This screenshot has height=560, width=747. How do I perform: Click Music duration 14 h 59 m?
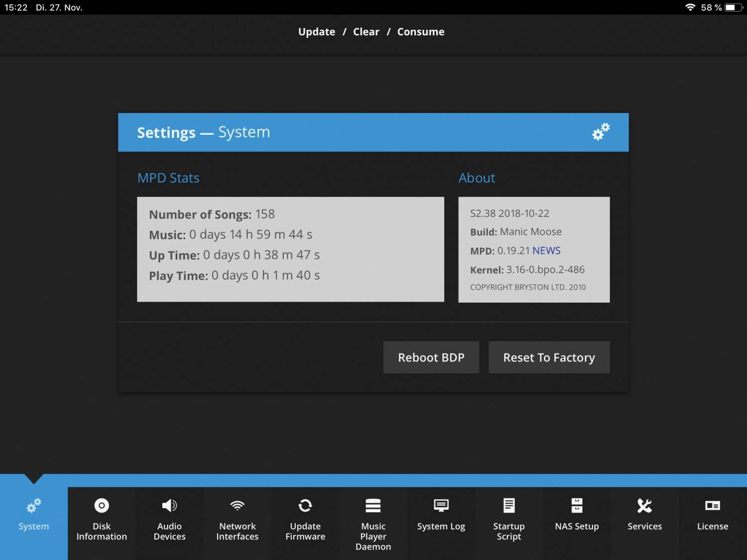250,234
